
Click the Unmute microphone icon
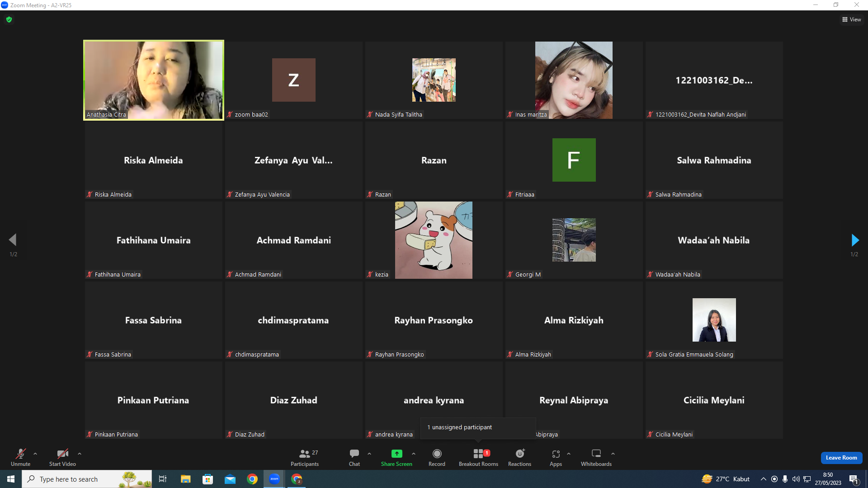pyautogui.click(x=21, y=454)
